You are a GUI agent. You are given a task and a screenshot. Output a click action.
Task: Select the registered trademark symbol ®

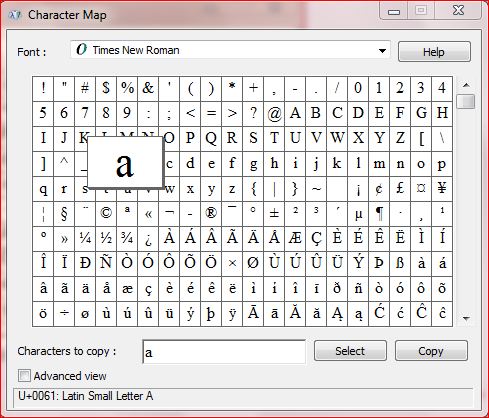point(211,213)
